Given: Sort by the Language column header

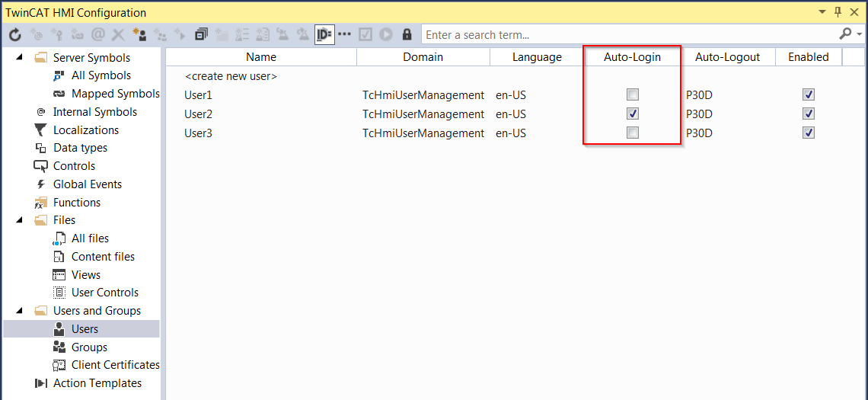Looking at the screenshot, I should click(537, 57).
